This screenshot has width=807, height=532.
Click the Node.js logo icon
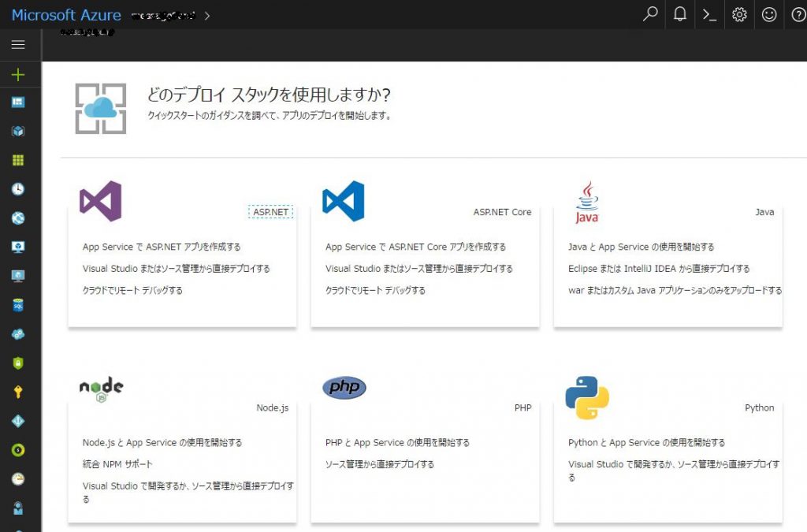[x=100, y=387]
